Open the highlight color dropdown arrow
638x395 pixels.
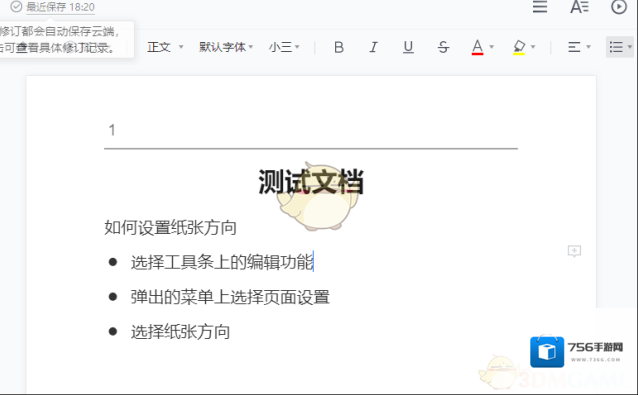(533, 47)
